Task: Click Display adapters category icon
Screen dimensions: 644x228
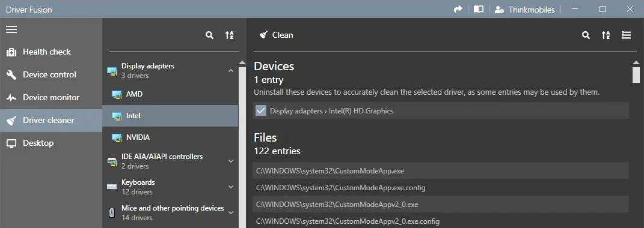Action: (x=112, y=71)
